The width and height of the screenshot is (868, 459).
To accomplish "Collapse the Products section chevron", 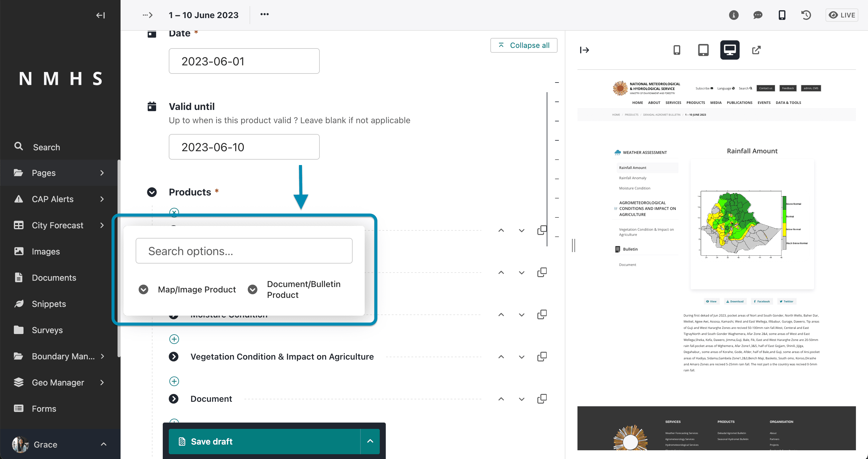I will pos(152,192).
